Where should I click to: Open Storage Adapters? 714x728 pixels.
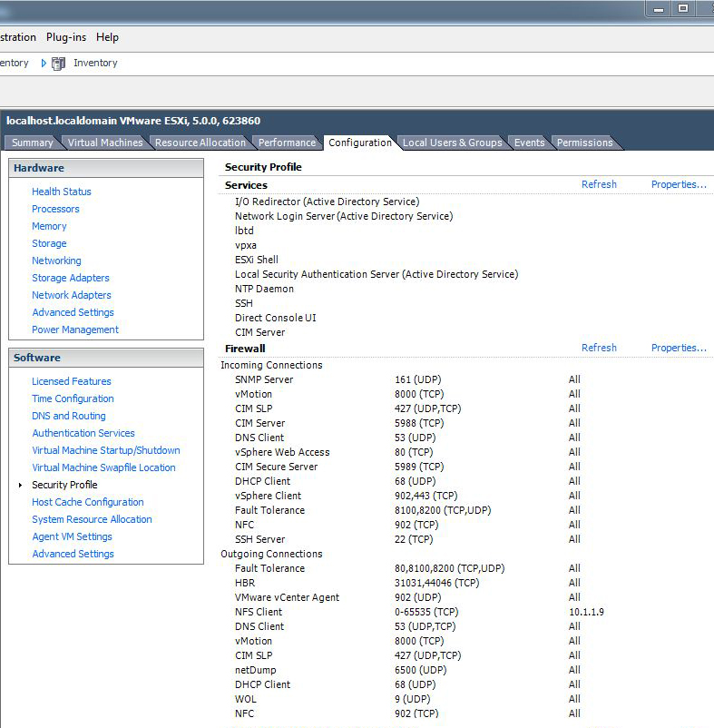(71, 278)
